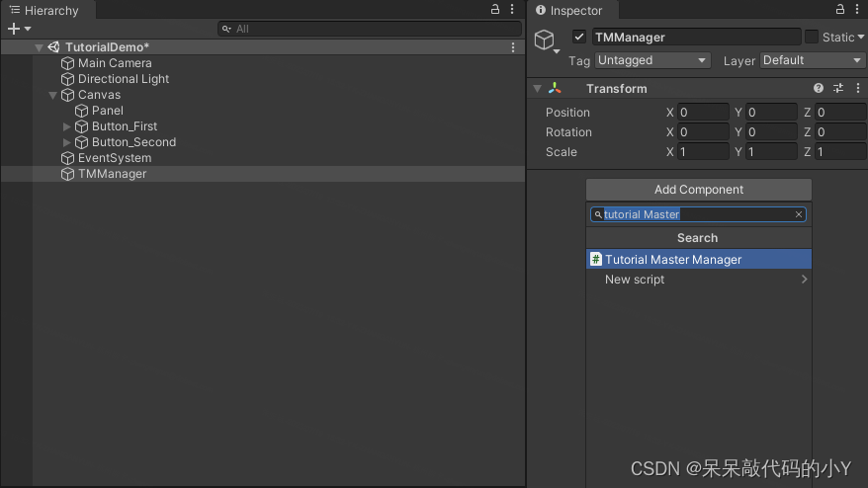Click the Position label in Transform

click(x=567, y=113)
